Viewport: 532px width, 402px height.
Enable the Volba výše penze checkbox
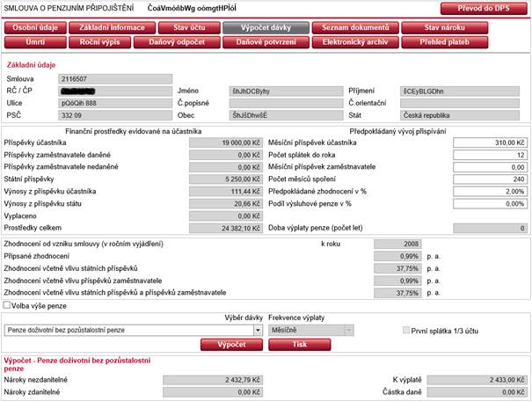point(10,305)
